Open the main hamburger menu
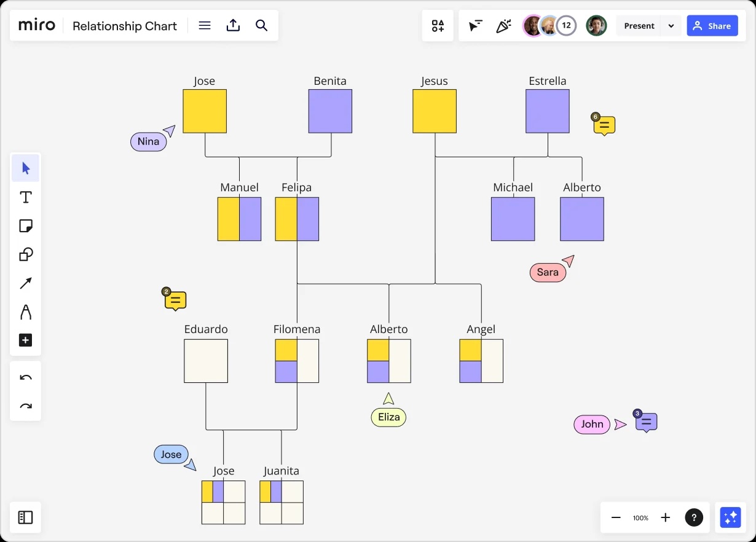The image size is (756, 542). click(205, 26)
